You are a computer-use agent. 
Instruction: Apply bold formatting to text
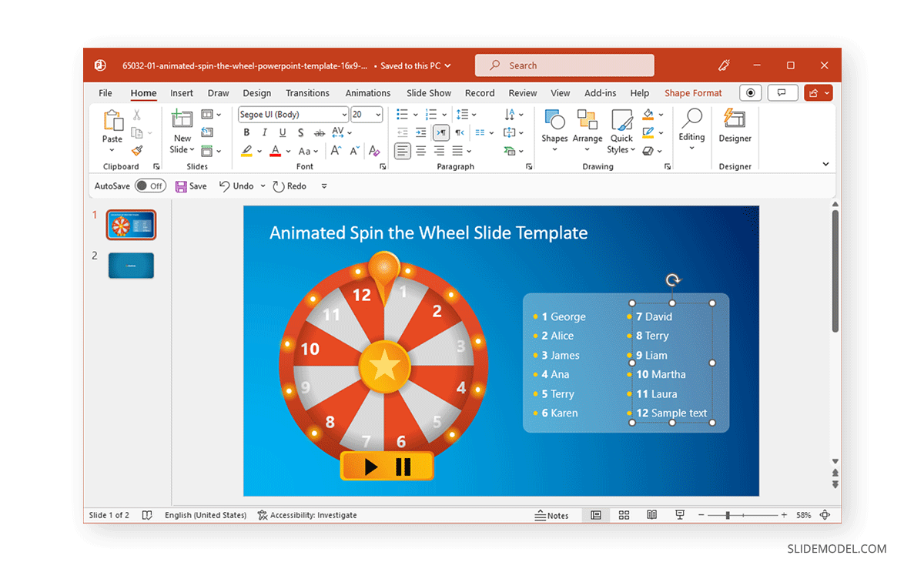pyautogui.click(x=246, y=132)
